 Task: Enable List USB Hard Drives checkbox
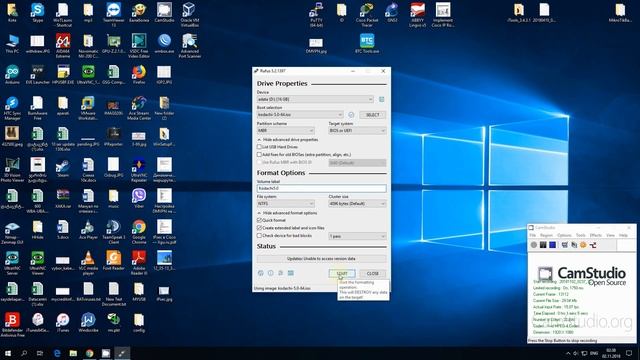pyautogui.click(x=259, y=147)
